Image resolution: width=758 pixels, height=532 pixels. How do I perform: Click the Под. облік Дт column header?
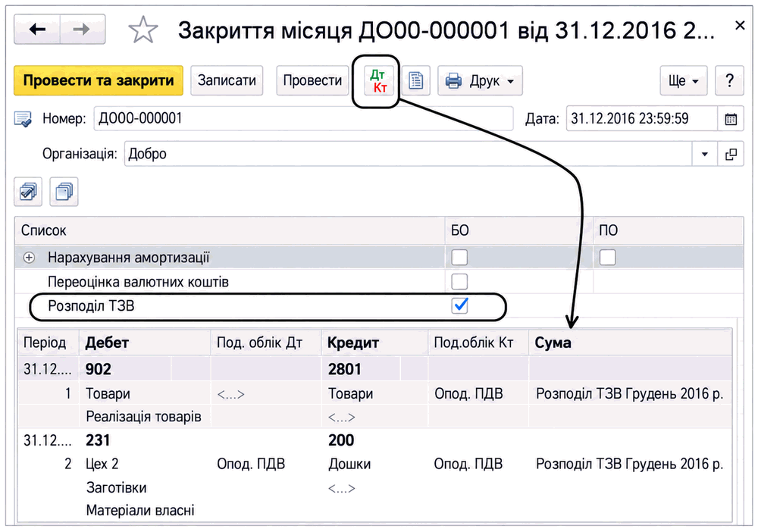coord(266,343)
